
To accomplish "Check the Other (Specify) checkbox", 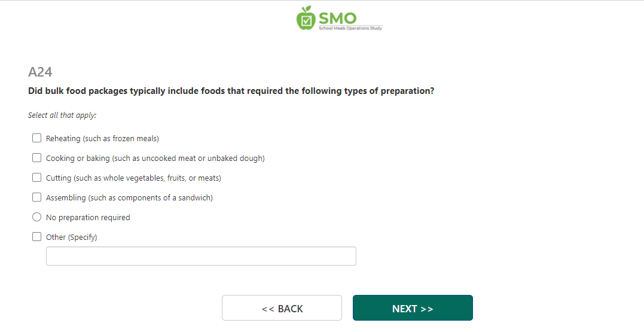I will (37, 237).
